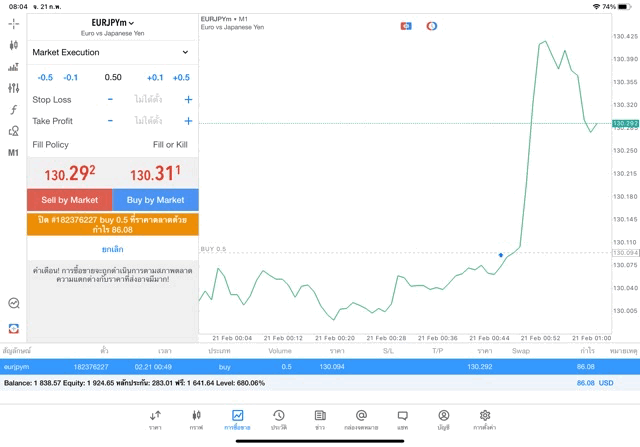Click the Sell by Market button
This screenshot has width=640, height=447.
70,200
